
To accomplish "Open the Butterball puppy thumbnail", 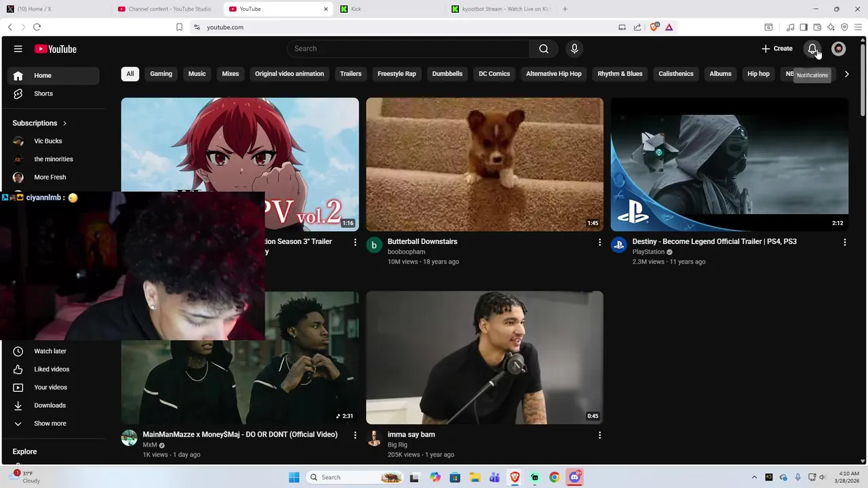I will 484,164.
